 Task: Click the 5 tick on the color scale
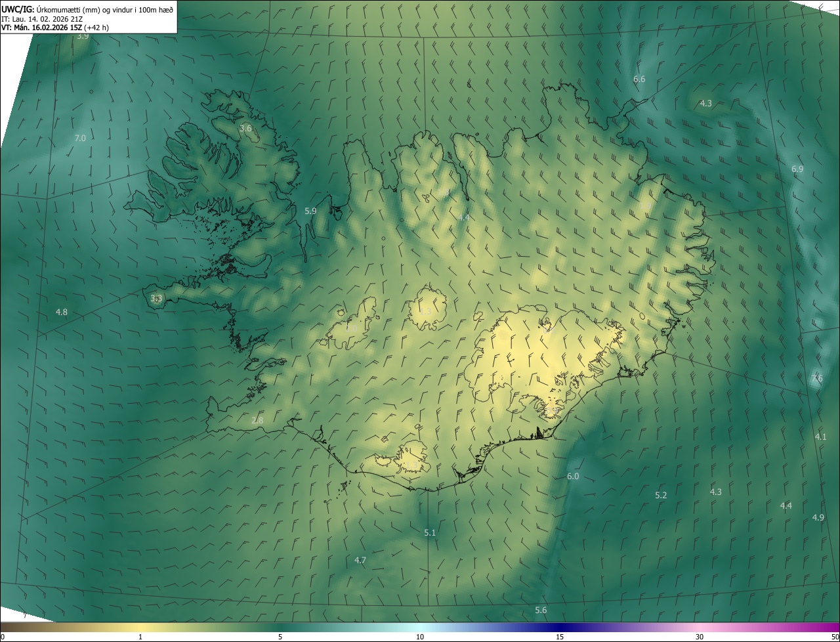coord(280,637)
